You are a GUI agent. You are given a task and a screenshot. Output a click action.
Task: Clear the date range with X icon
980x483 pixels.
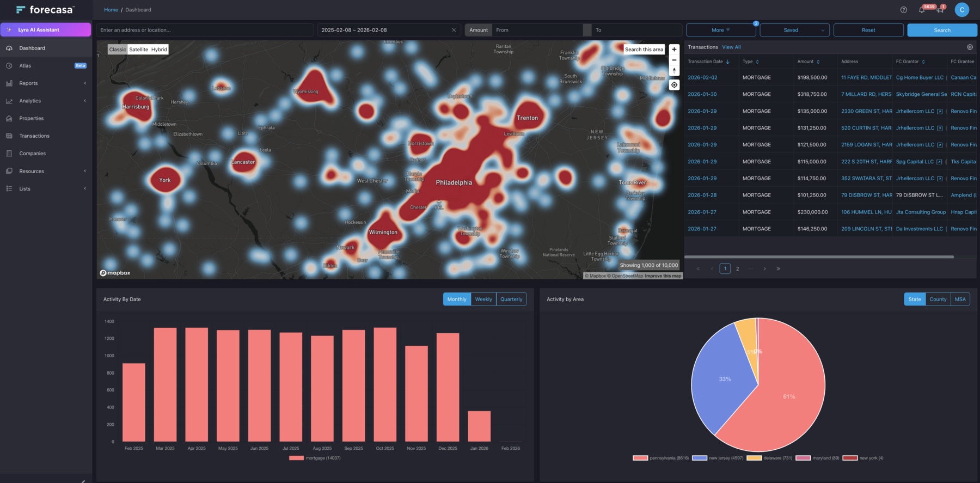tap(454, 30)
